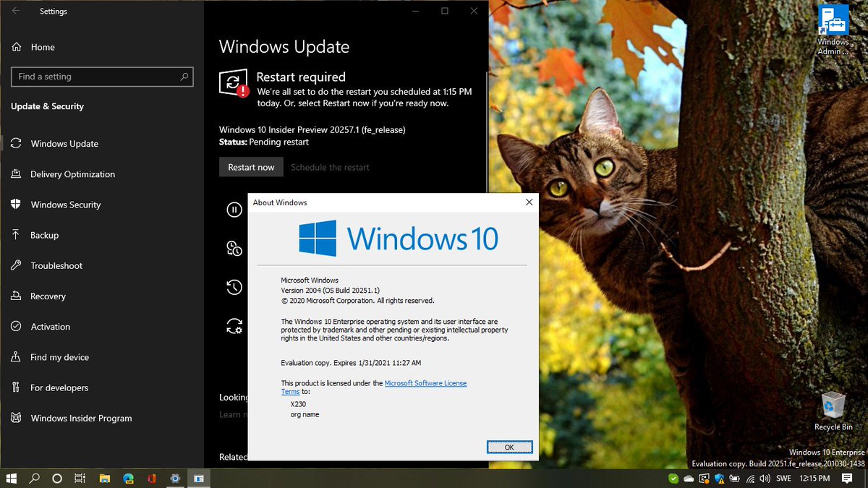Click the Troubleshoot wrench icon
Viewport: 868px width, 488px height.
tap(16, 265)
